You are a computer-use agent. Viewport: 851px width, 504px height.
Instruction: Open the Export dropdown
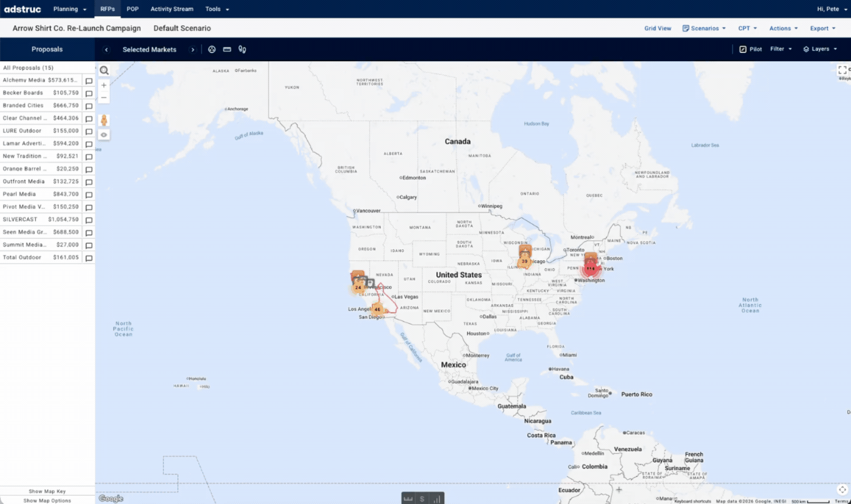click(x=823, y=28)
